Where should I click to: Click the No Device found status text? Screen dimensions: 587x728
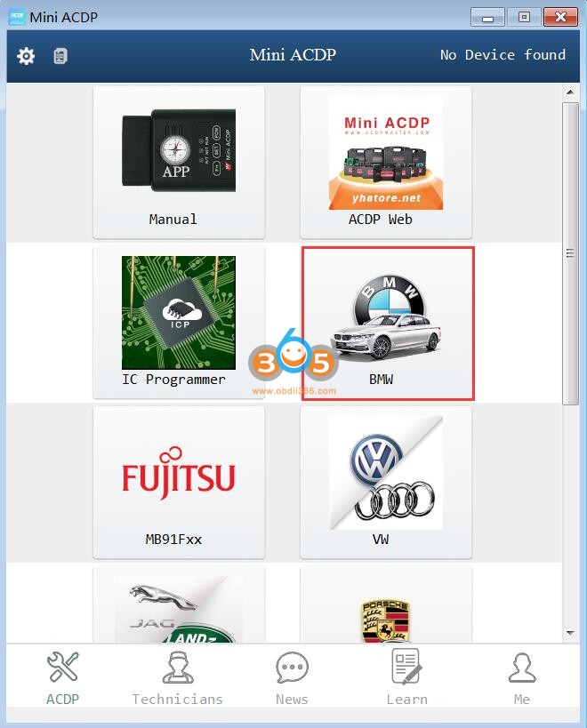(x=503, y=55)
